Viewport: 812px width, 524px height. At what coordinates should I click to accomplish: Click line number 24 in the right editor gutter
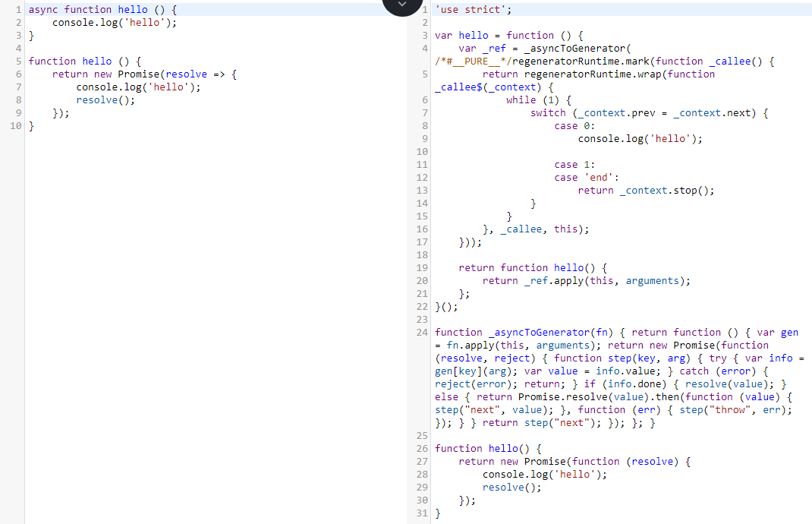(x=422, y=332)
